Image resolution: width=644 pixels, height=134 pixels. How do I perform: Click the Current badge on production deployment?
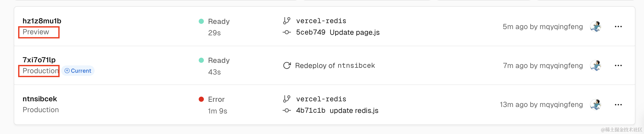[x=78, y=71]
